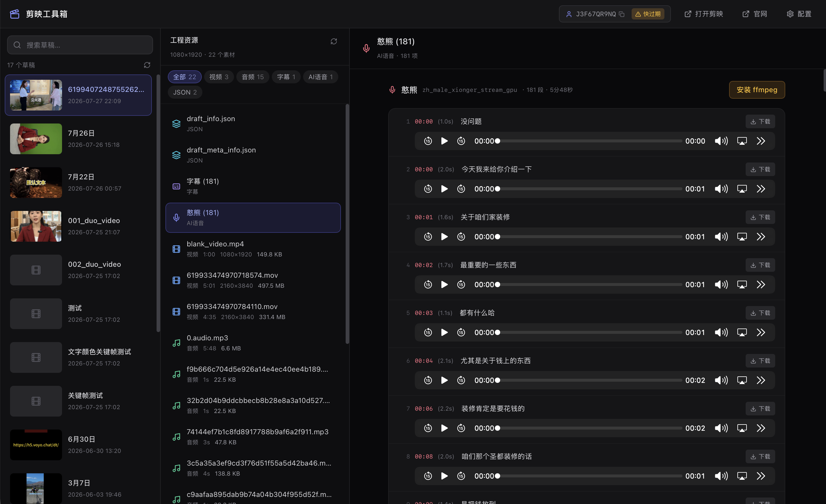This screenshot has width=826, height=504.
Task: Click the clapperboard app logo icon
Action: click(14, 14)
